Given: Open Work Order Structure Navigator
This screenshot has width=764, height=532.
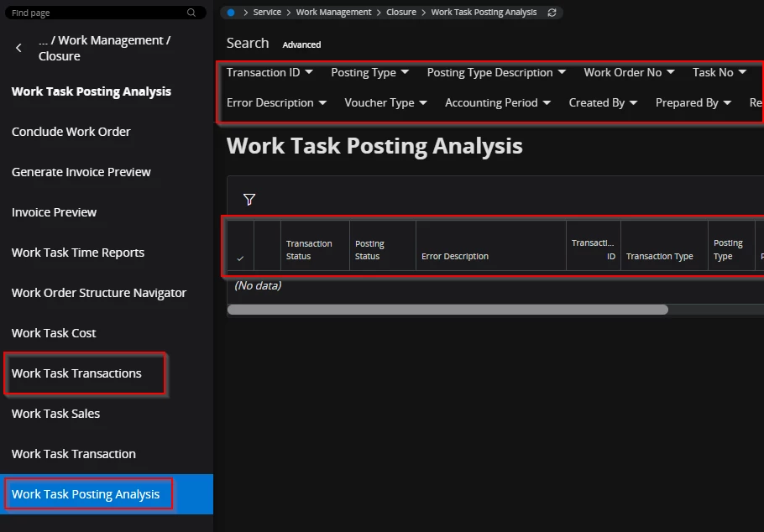Looking at the screenshot, I should [x=99, y=293].
